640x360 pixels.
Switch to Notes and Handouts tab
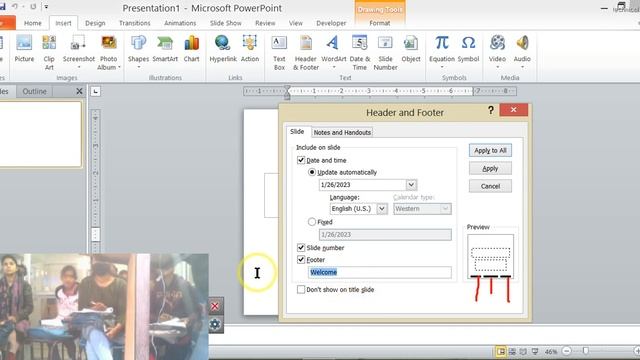pyautogui.click(x=342, y=132)
